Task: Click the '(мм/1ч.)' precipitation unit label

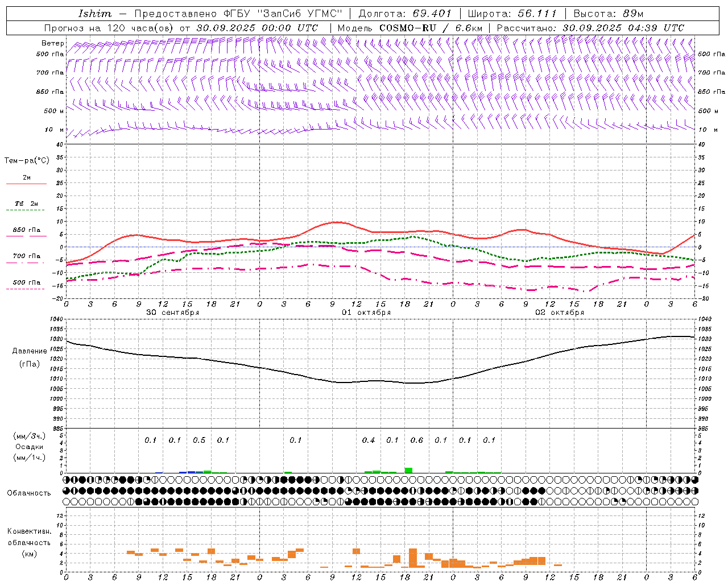Action: 30,458
